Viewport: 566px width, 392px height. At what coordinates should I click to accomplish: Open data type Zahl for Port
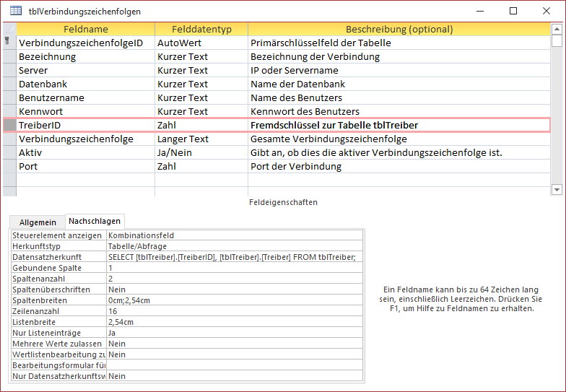point(201,166)
